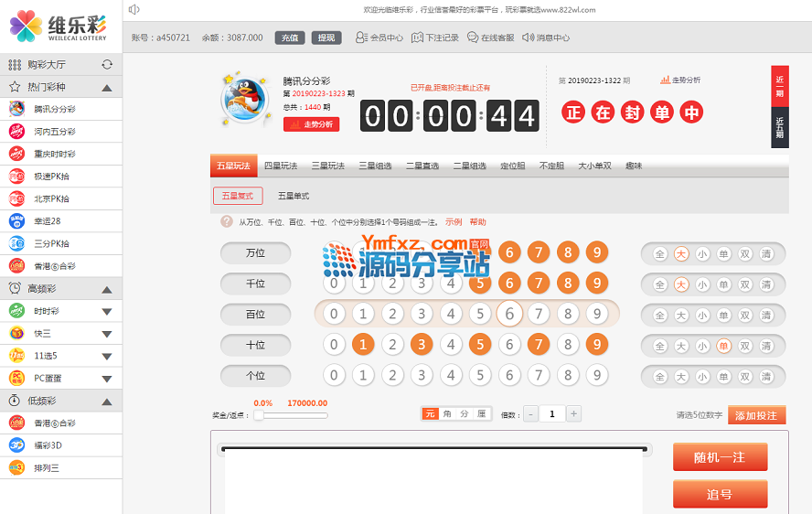Screen dimensions: 812x514
Task: Click the 在线客服 chat icon
Action: point(472,37)
